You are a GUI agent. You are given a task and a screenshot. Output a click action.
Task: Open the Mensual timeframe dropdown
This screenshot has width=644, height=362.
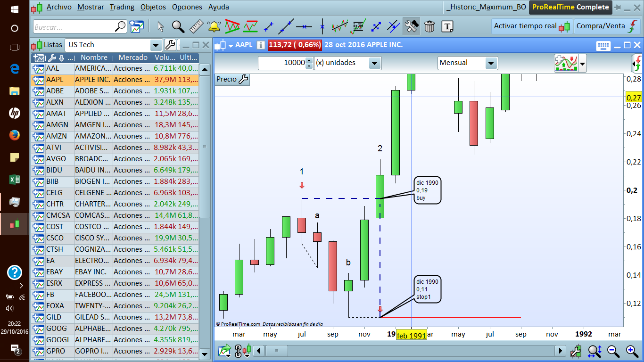(491, 63)
